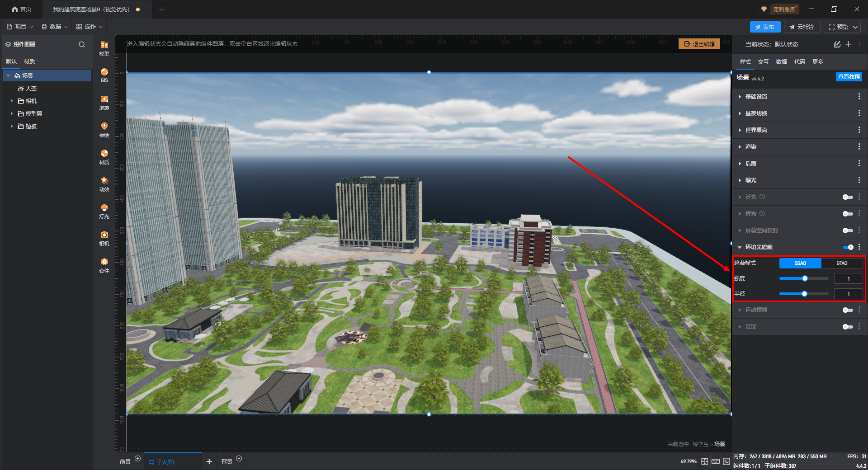Click the 云托管 (Cloud Hosting) button

click(802, 27)
